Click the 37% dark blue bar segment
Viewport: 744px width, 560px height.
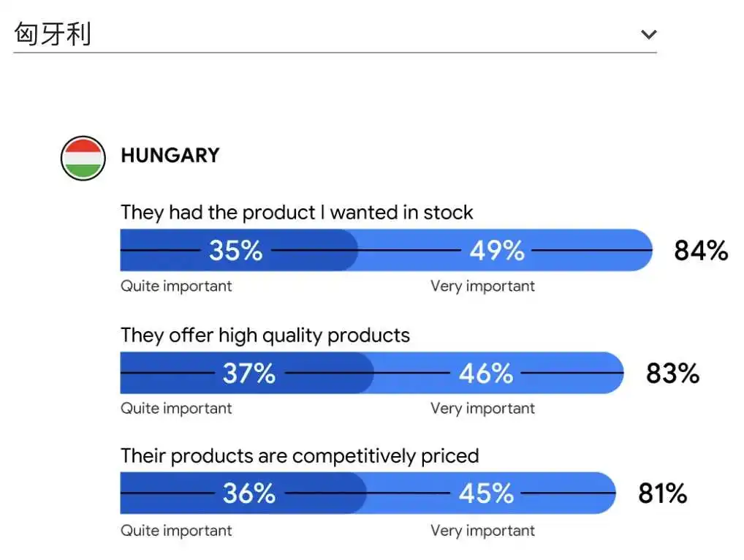[247, 373]
